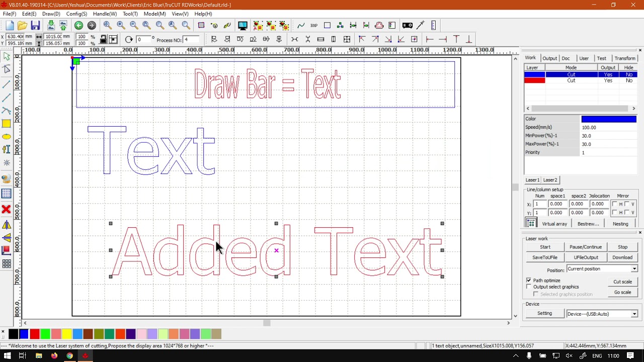Activate the red Delete tool

[7, 209]
